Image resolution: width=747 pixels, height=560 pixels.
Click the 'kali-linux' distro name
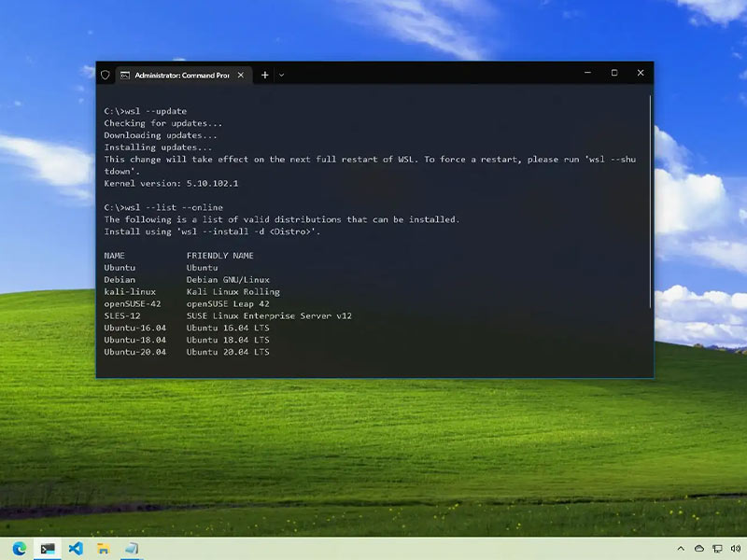130,292
